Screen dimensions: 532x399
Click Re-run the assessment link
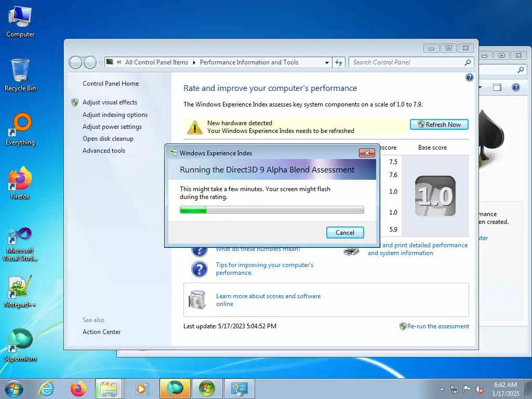click(x=438, y=326)
